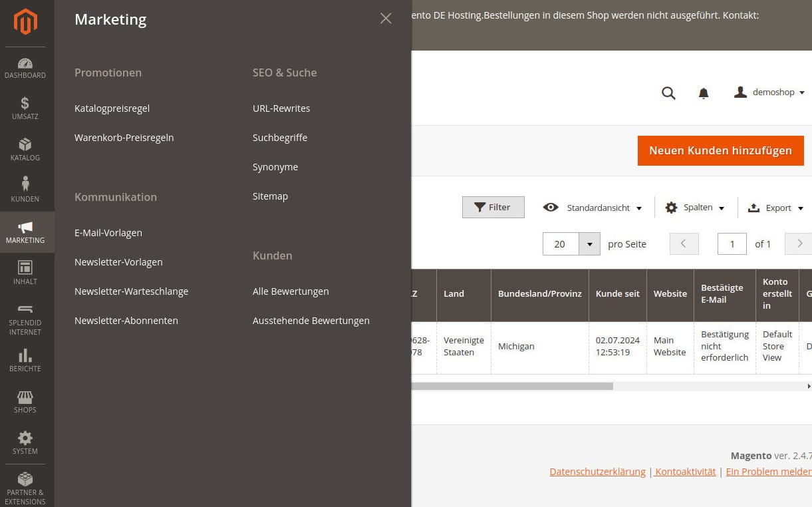Screen dimensions: 812x507
Task: Click Neuen Kunden hinzufügen button
Action: point(720,150)
